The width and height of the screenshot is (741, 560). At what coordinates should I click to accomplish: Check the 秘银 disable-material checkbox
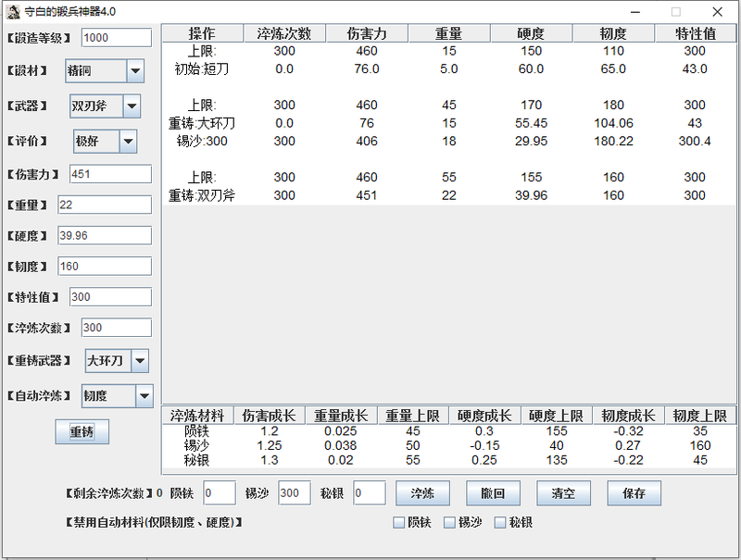coord(500,523)
